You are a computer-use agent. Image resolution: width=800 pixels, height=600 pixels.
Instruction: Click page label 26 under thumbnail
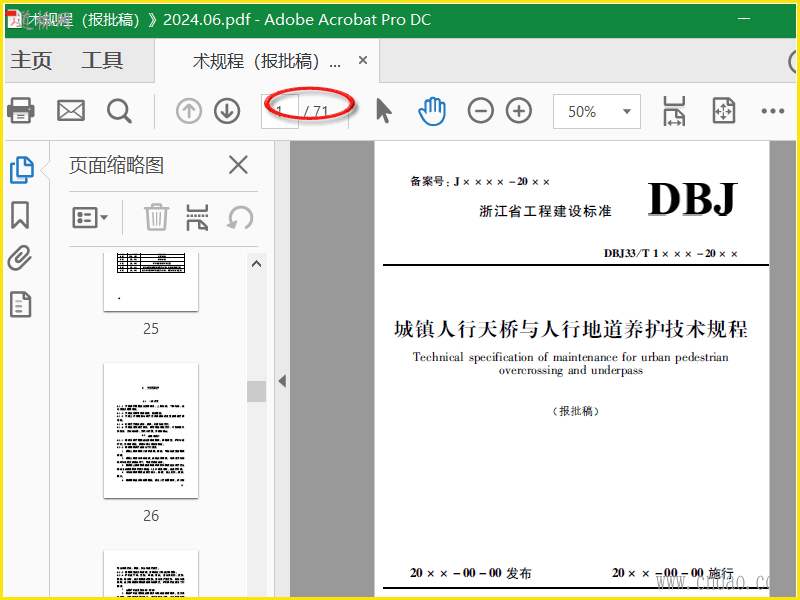point(151,516)
